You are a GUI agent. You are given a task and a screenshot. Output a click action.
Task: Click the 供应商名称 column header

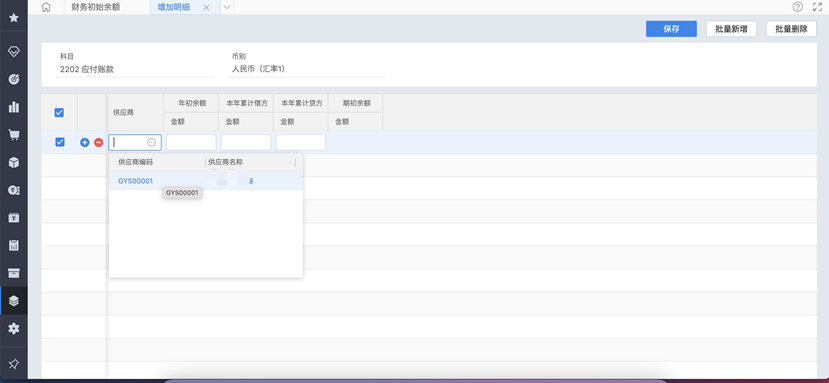coord(226,162)
